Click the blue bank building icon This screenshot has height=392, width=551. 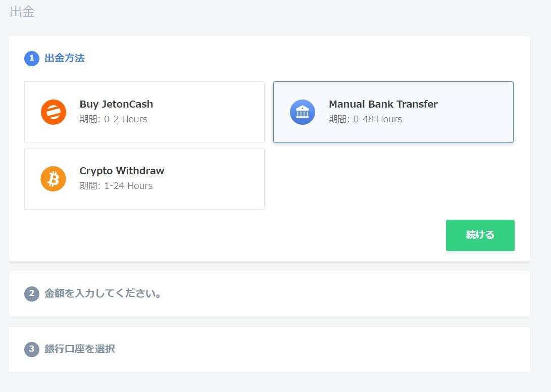pyautogui.click(x=302, y=112)
